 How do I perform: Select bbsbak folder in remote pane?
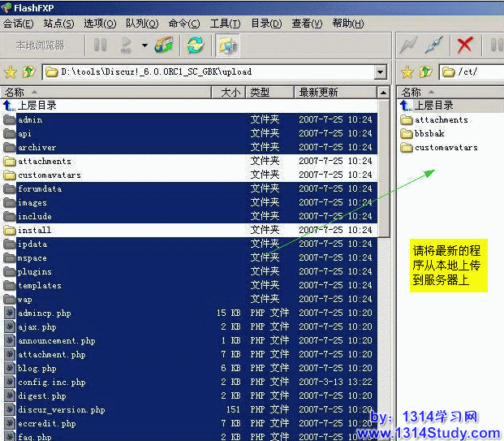[429, 133]
